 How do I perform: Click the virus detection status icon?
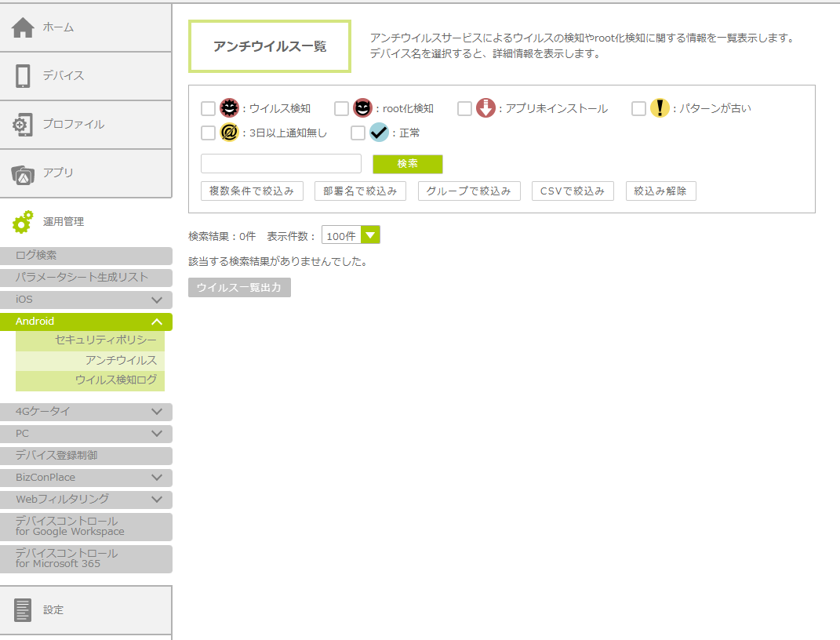pyautogui.click(x=229, y=108)
